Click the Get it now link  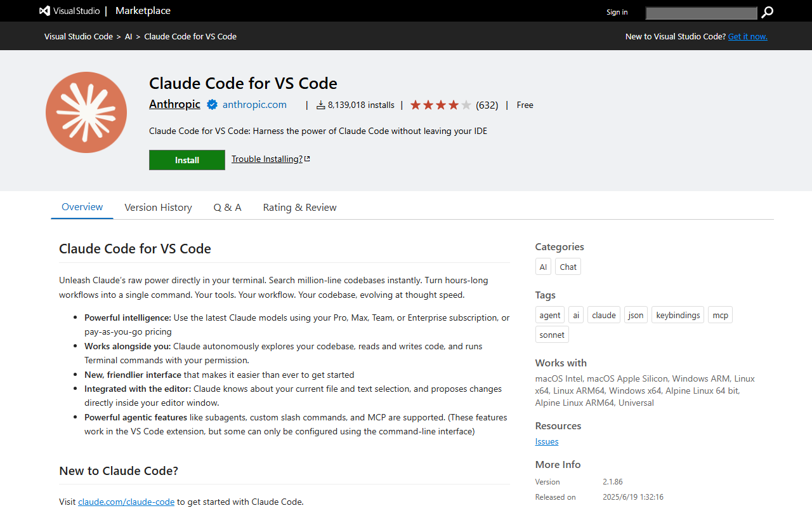click(747, 36)
